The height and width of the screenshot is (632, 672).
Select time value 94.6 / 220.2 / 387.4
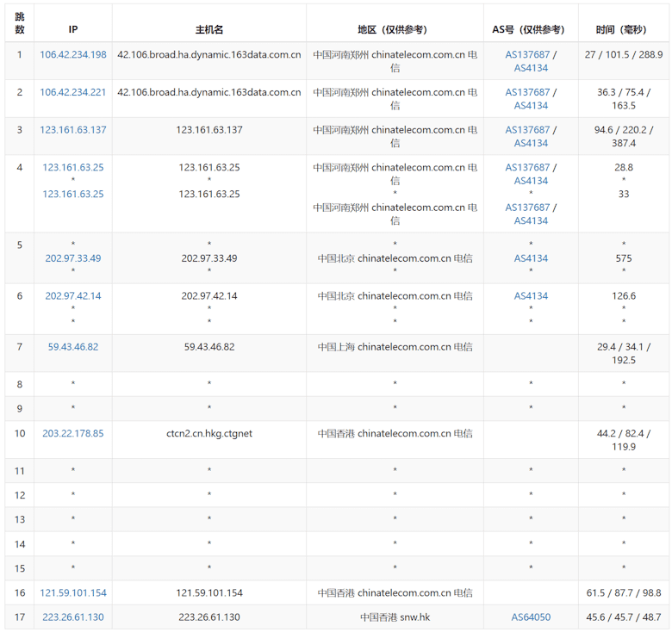click(624, 137)
